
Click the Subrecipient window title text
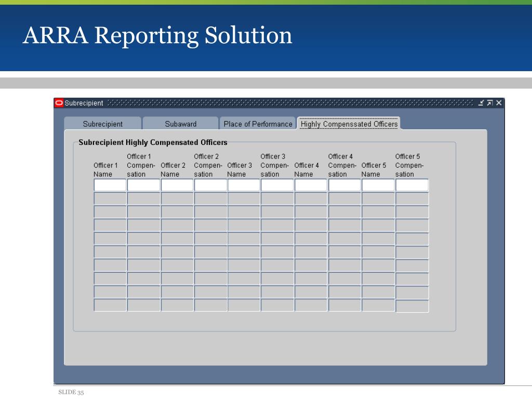tap(84, 103)
